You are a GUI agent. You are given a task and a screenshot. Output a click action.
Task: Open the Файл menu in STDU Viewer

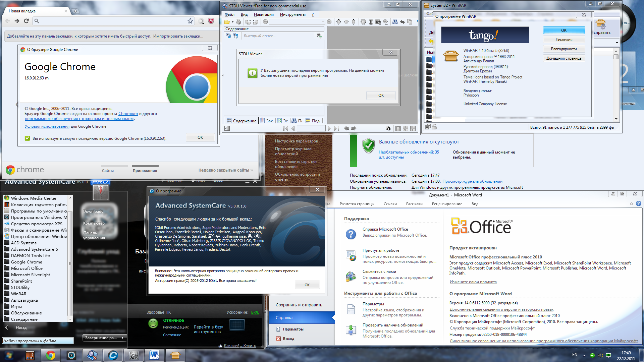pos(229,14)
